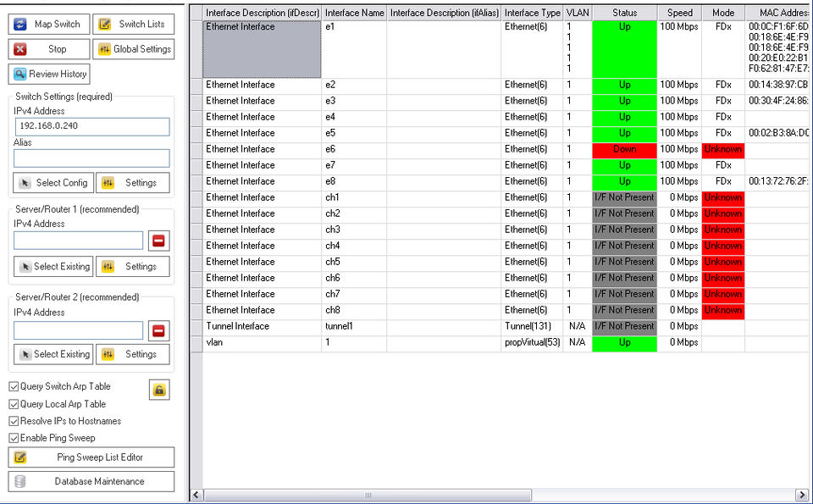Clear Server/Router 1 address with red minus icon
This screenshot has height=504, width=813.
pyautogui.click(x=158, y=241)
